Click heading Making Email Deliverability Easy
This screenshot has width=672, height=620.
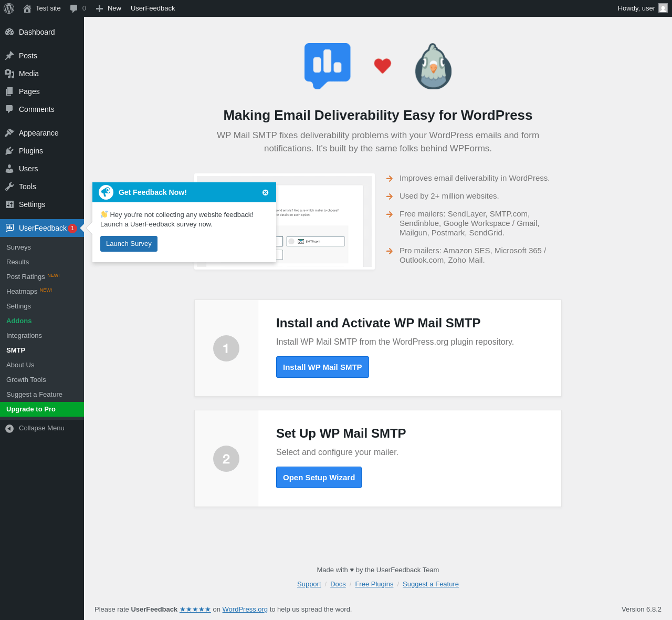(378, 115)
